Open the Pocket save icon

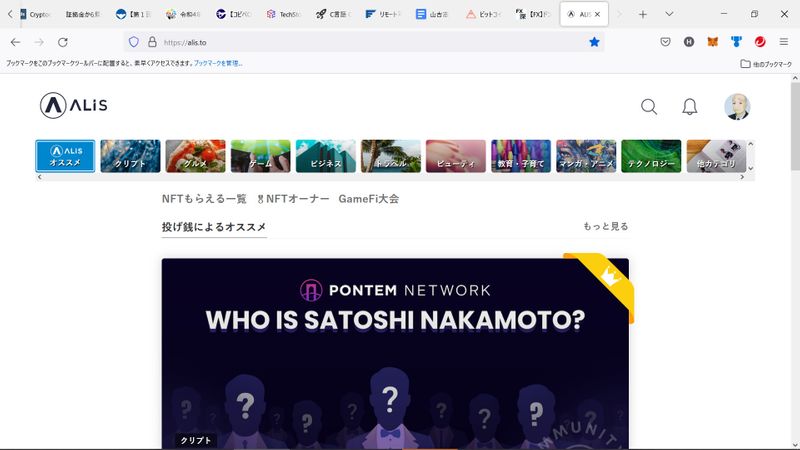point(665,42)
